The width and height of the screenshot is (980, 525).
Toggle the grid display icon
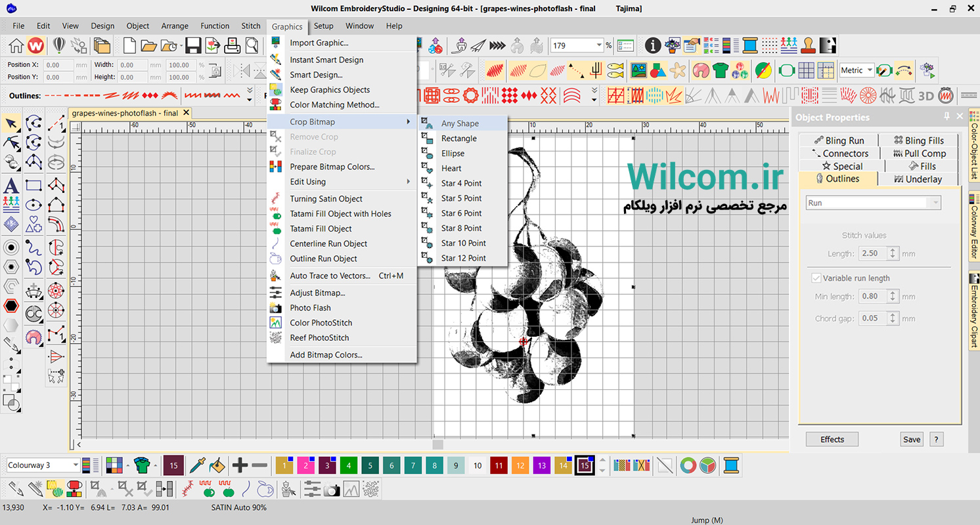pyautogui.click(x=807, y=70)
